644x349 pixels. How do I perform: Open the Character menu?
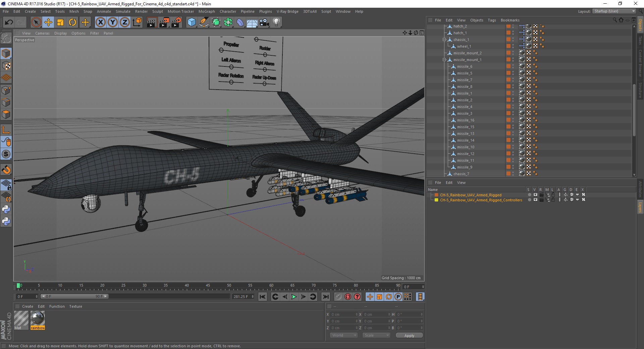pos(228,11)
